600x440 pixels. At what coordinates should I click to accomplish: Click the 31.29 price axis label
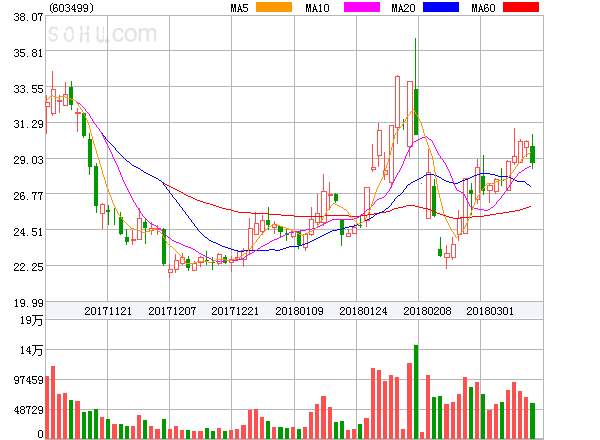tap(28, 124)
